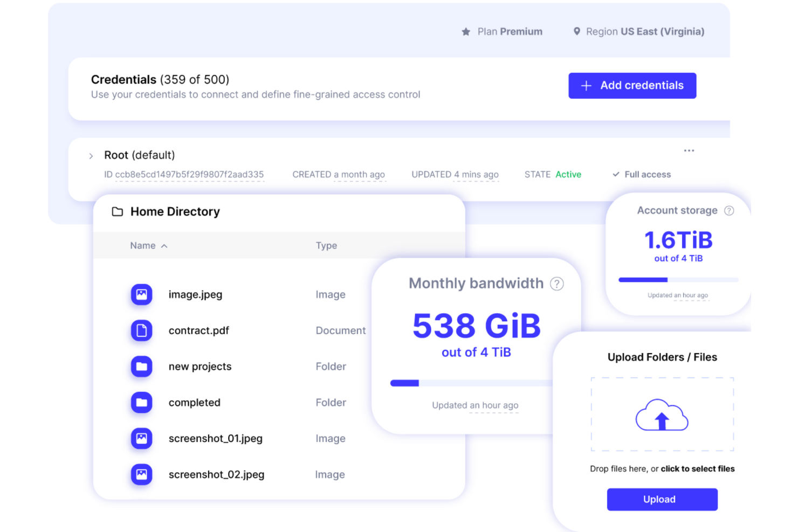The image size is (798, 532).
Task: Click the Home Directory folder icon
Action: [118, 211]
